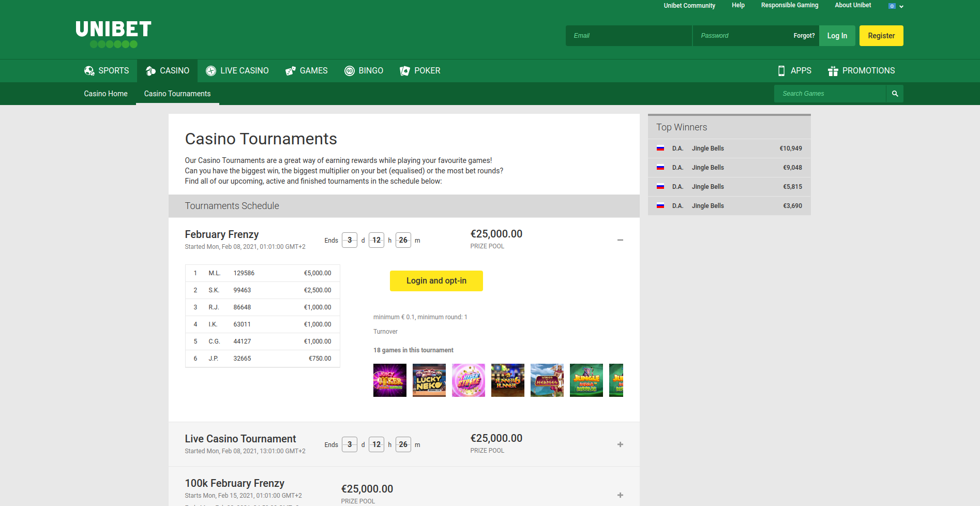This screenshot has height=506, width=980.
Task: Open the Bingo section
Action: pos(364,71)
